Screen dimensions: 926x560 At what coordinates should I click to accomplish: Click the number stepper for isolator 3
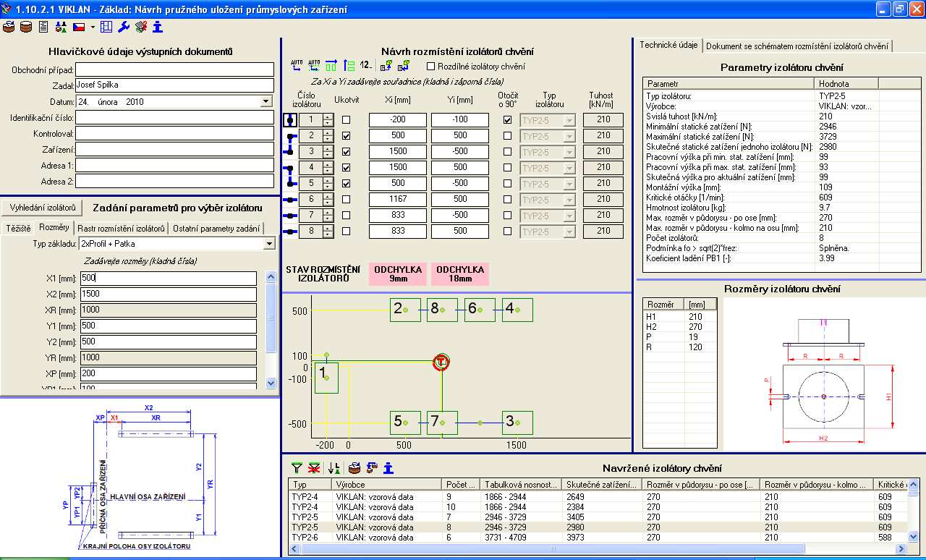pyautogui.click(x=328, y=152)
